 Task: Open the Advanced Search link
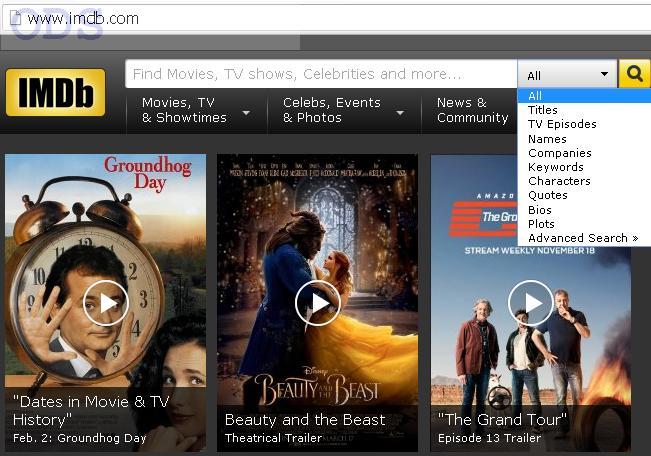click(x=582, y=238)
